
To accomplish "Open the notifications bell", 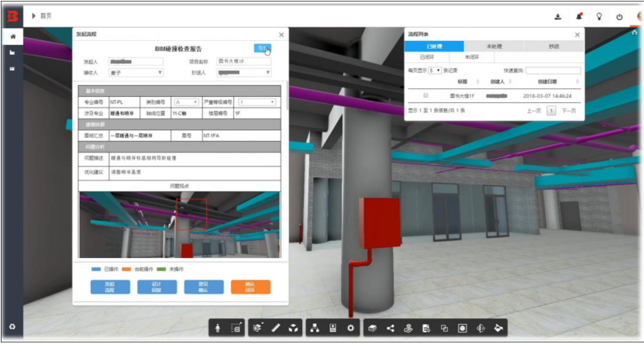I will [579, 17].
